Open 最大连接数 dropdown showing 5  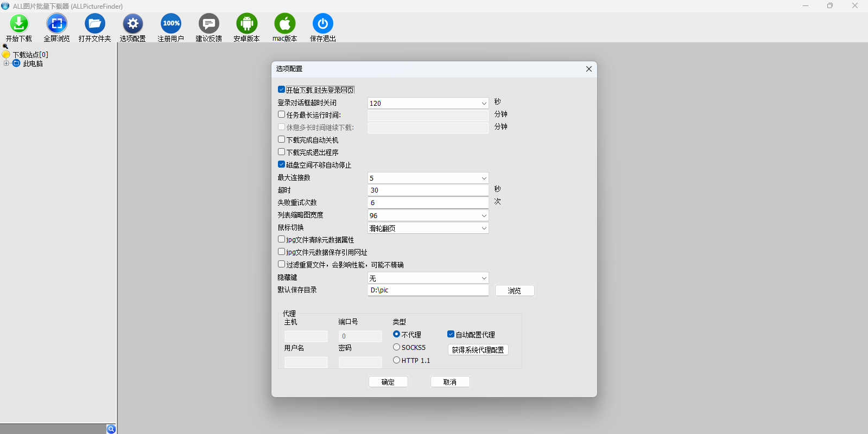pyautogui.click(x=428, y=178)
